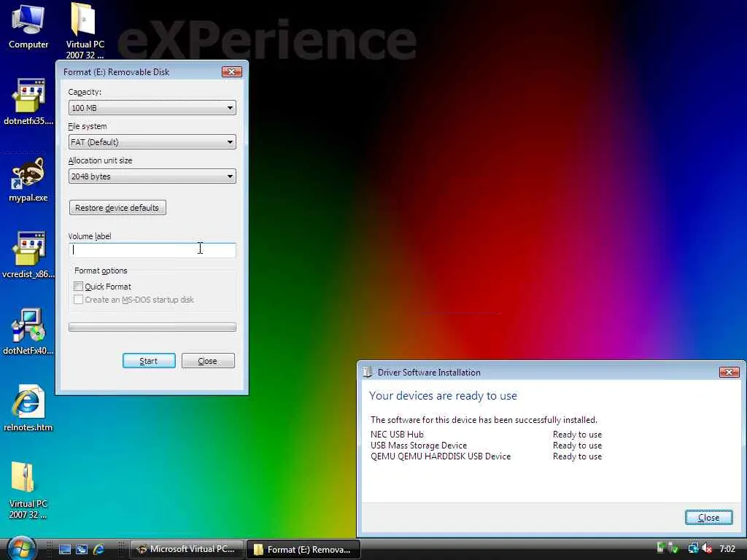Click the Volume label text field
This screenshot has width=747, height=560.
pyautogui.click(x=152, y=249)
